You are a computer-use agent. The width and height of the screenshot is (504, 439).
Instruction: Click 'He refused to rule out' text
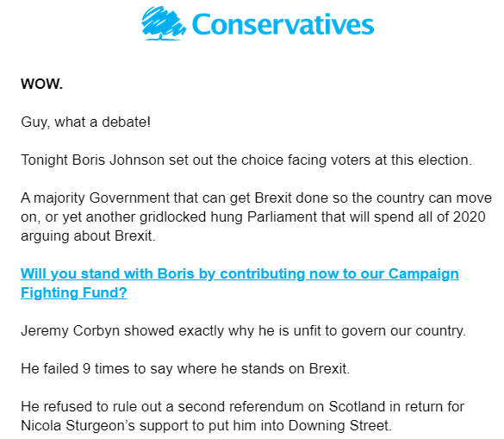point(91,407)
